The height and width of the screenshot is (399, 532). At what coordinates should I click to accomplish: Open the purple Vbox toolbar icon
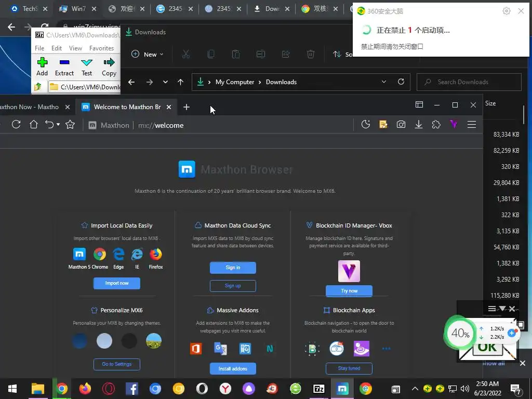coord(454,125)
